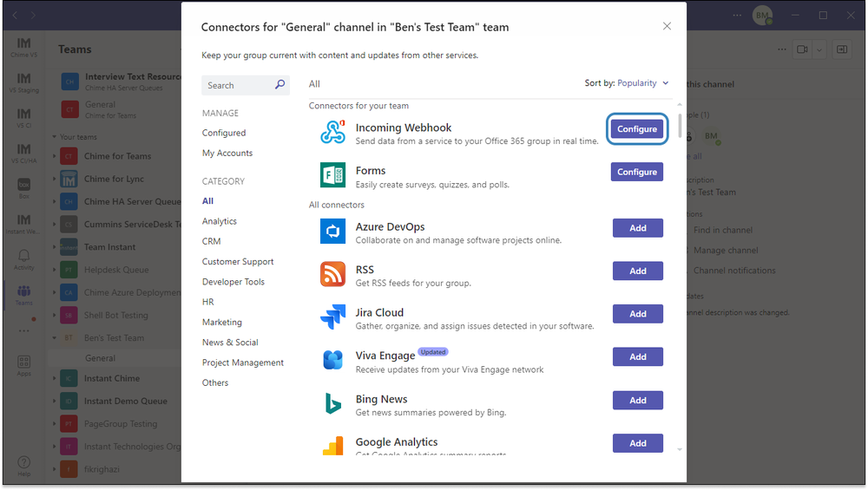Click the Forms connector icon
The image size is (868, 490).
coord(332,175)
